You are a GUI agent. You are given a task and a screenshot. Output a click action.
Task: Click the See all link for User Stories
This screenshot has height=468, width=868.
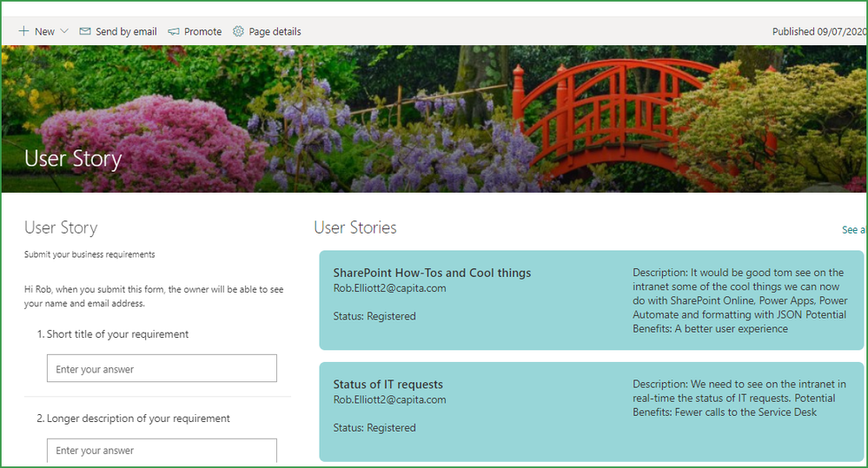click(853, 229)
